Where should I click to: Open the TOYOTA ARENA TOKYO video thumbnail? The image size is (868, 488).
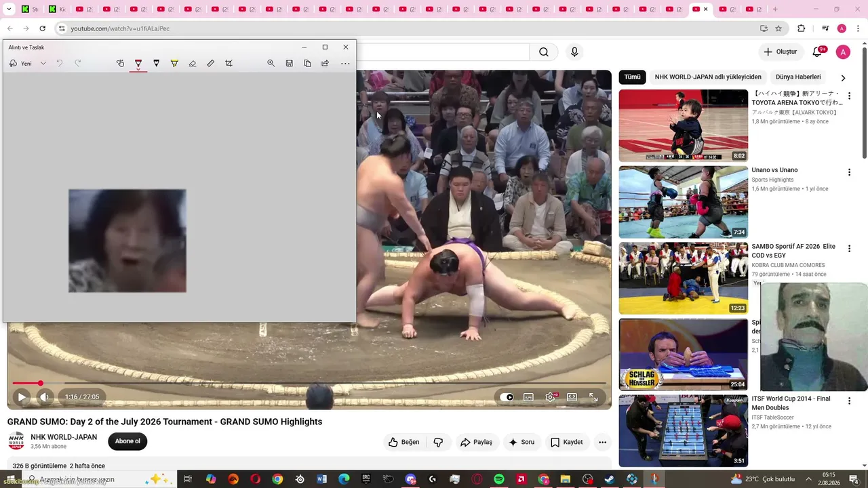click(x=684, y=125)
